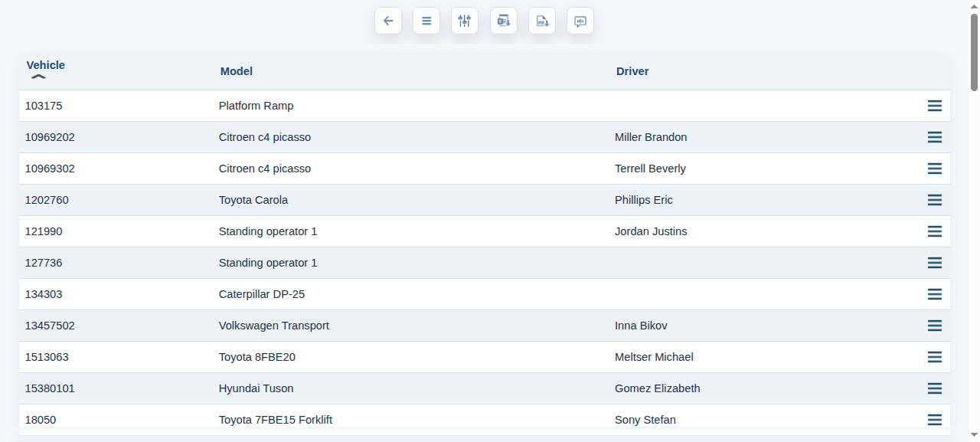Screen dimensions: 980x442
Task: Click the Toyota Carola model cell
Action: point(253,200)
